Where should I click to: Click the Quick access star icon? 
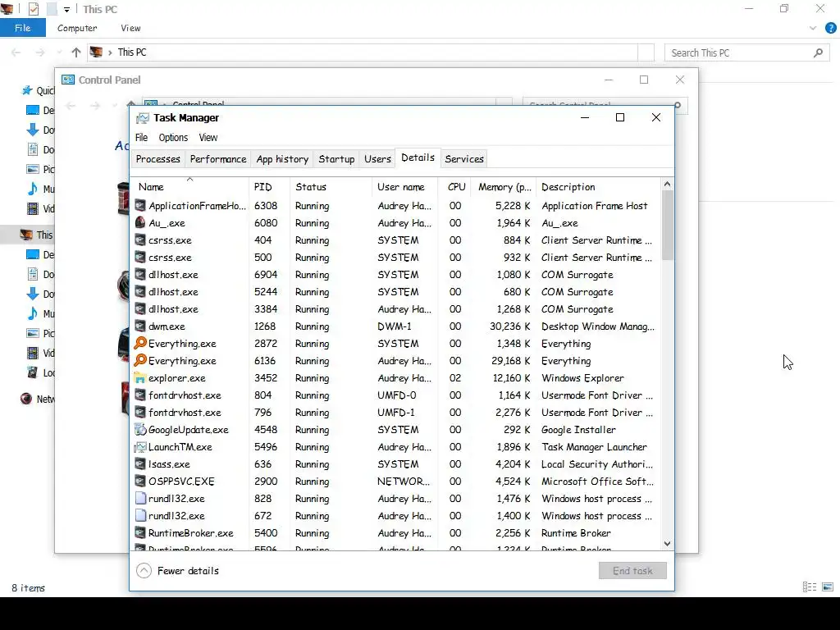[27, 90]
